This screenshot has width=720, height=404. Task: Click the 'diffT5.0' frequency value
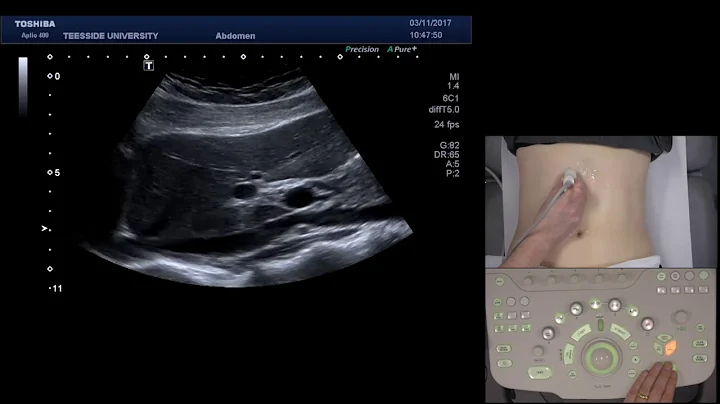click(x=444, y=110)
